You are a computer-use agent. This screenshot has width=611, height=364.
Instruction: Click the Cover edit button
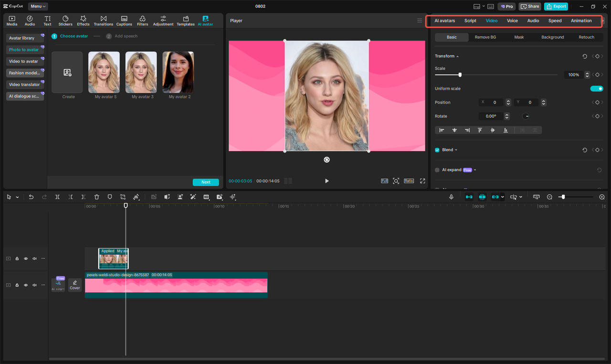pos(75,285)
